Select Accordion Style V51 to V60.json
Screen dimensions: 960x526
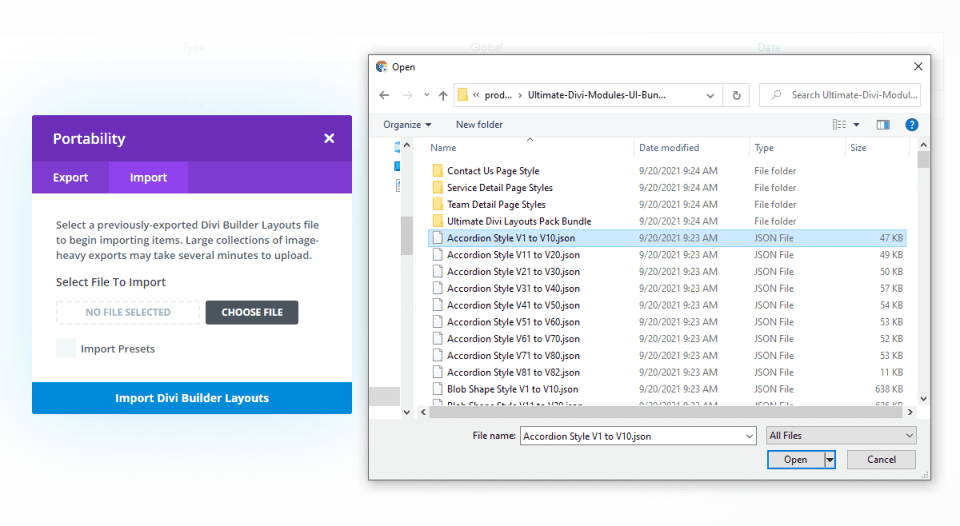(x=667, y=322)
